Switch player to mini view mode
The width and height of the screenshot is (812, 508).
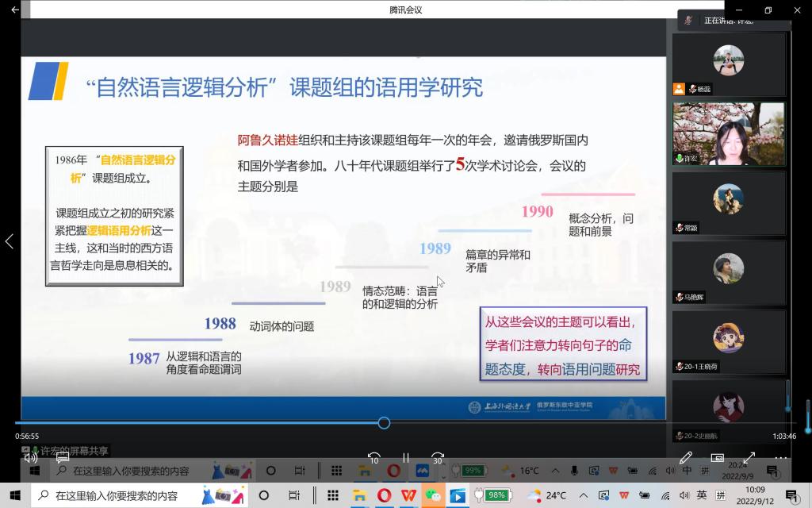[x=718, y=458]
